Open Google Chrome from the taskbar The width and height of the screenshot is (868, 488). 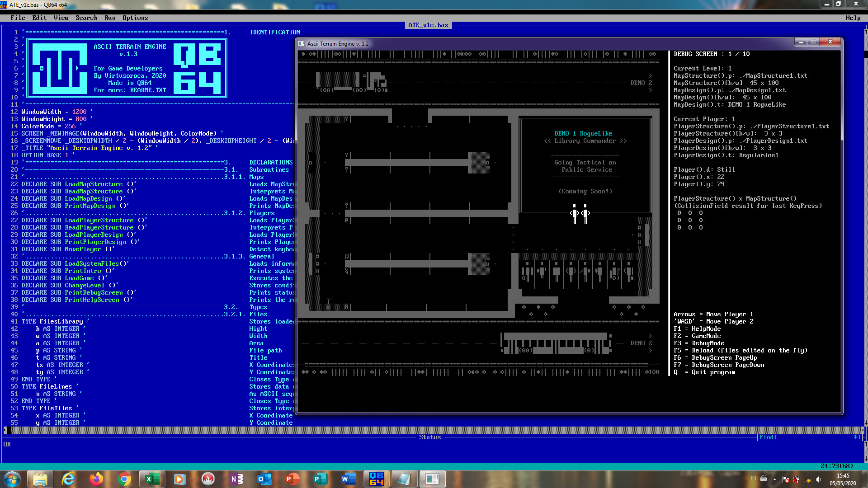(x=124, y=479)
